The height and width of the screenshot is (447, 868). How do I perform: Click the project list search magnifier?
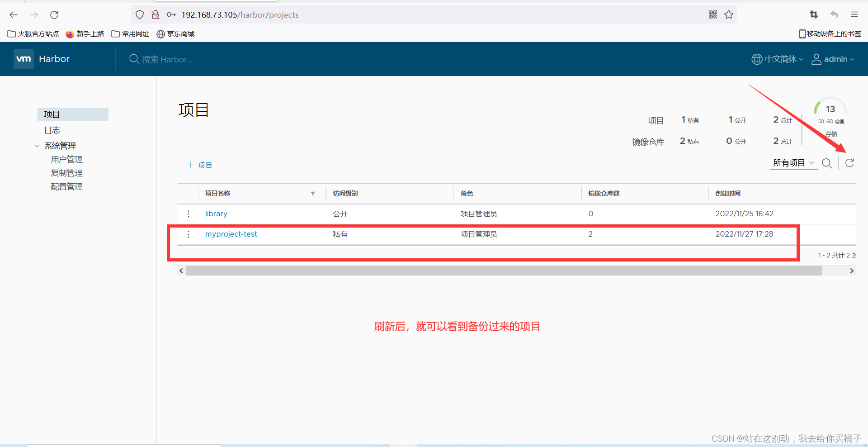coord(827,163)
